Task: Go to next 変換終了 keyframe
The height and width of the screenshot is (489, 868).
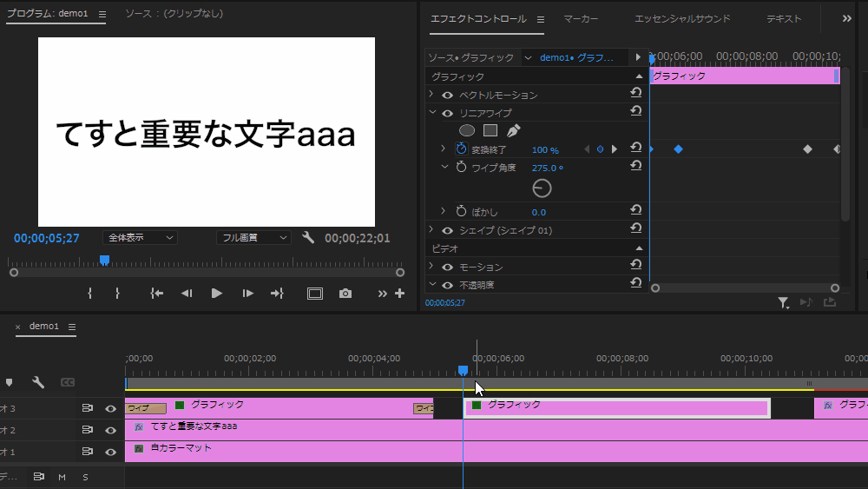Action: (x=614, y=149)
